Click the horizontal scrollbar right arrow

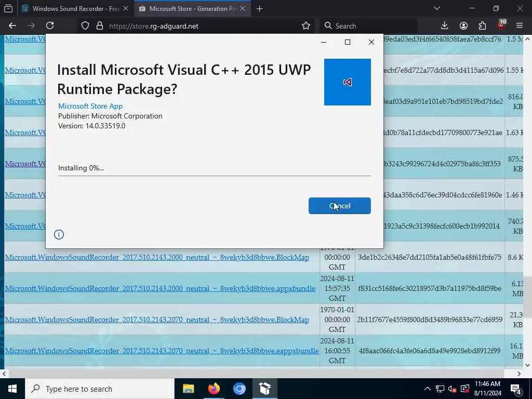pos(519,374)
